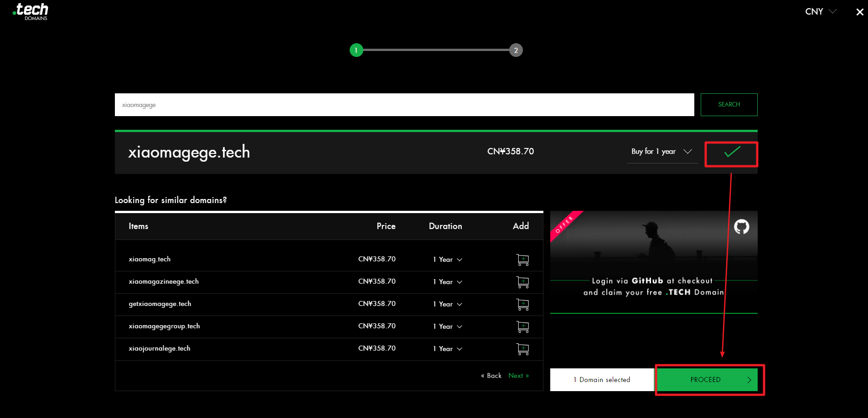The height and width of the screenshot is (418, 868).
Task: Open duration dropdown for getxiaomagege.tech
Action: 447,304
